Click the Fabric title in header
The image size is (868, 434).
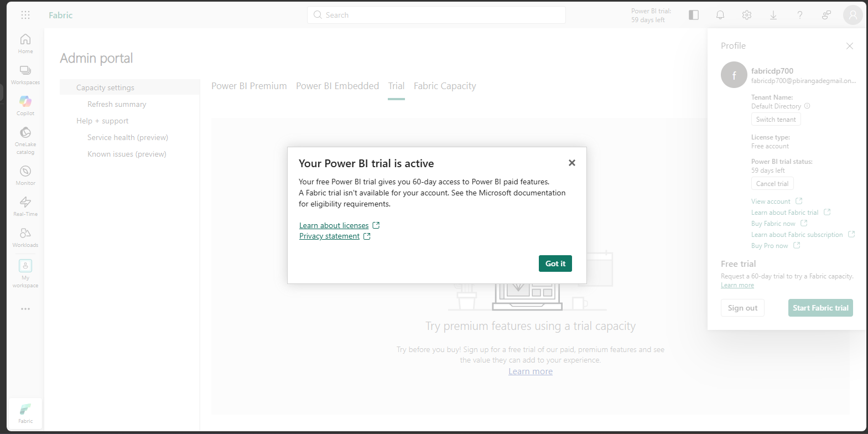[x=60, y=15]
